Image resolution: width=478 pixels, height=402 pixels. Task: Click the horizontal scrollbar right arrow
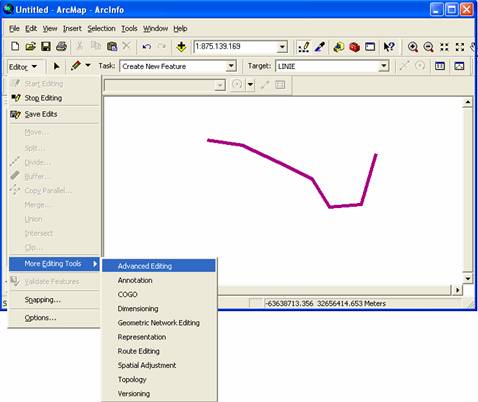[457, 290]
